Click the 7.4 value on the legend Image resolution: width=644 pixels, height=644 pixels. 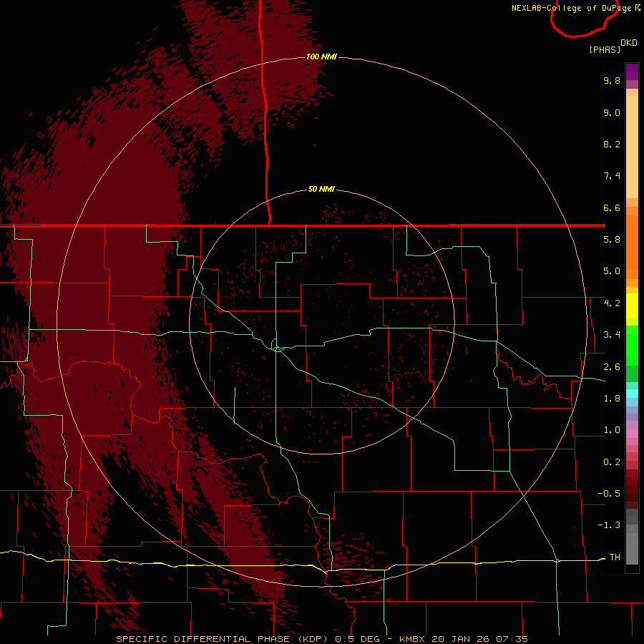[x=612, y=176]
